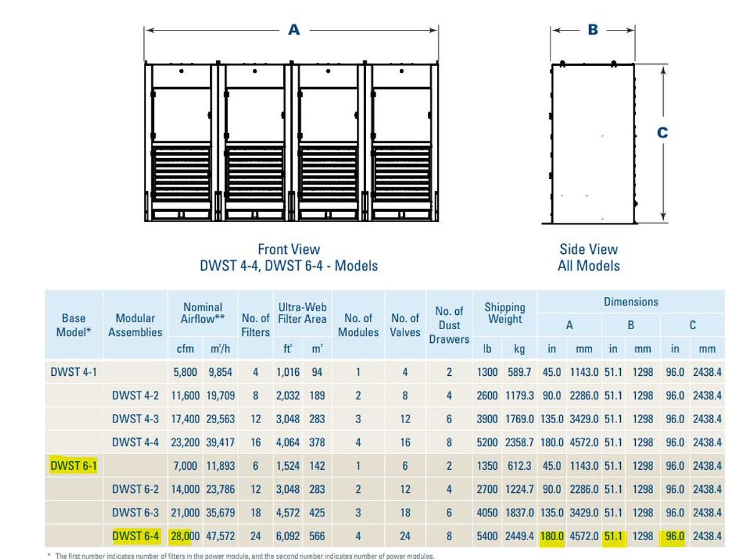Image resolution: width=736 pixels, height=560 pixels.
Task: Click the highlighted 180.0 dimension A value
Action: click(x=554, y=535)
